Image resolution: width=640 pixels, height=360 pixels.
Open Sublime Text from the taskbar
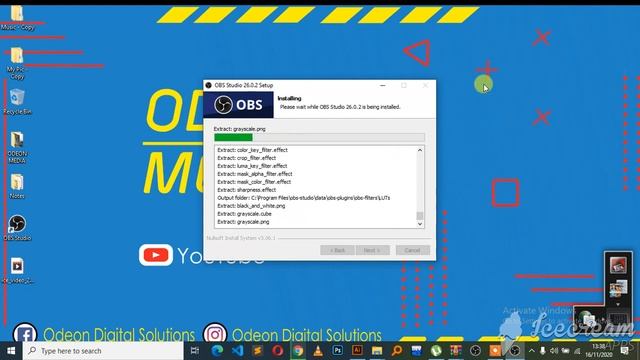pos(258,351)
